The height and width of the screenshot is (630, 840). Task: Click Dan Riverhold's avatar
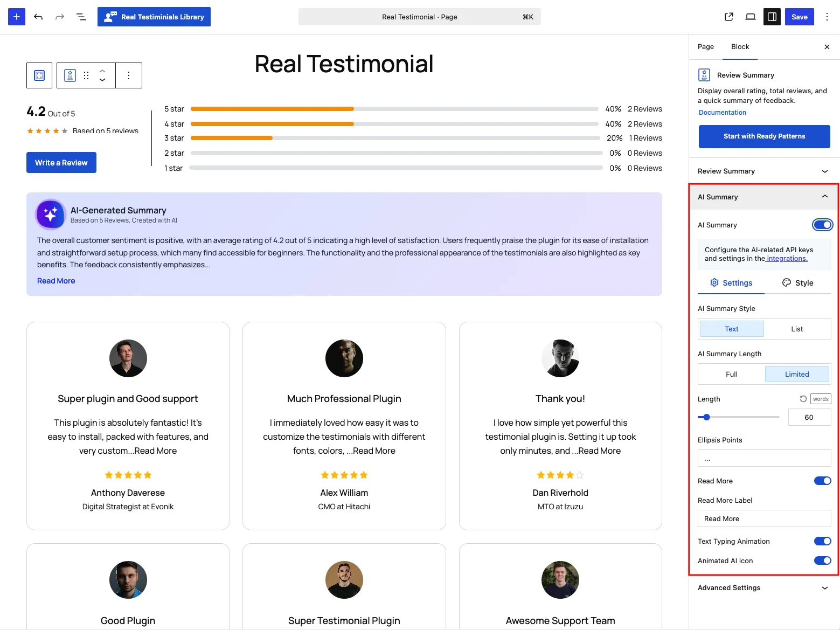(x=560, y=358)
